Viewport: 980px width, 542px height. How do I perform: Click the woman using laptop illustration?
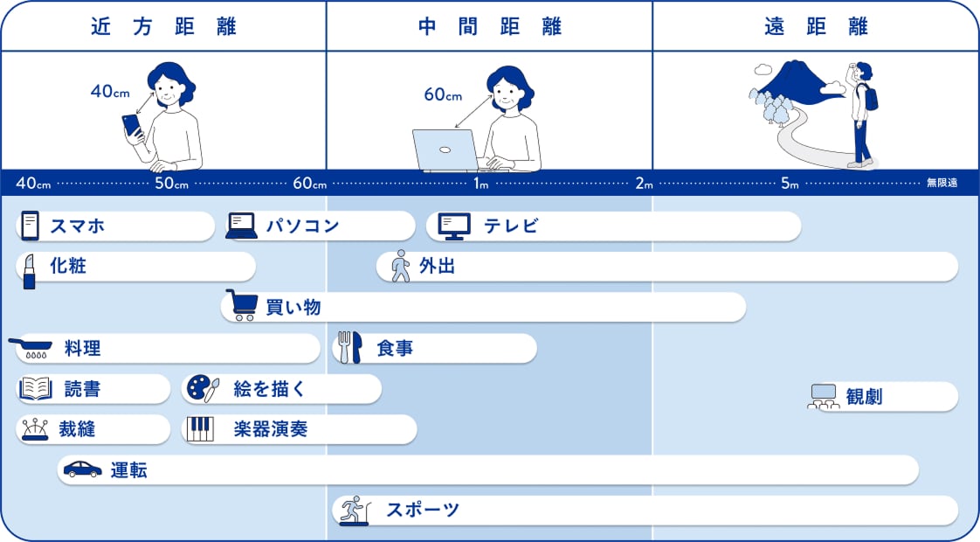pyautogui.click(x=477, y=119)
